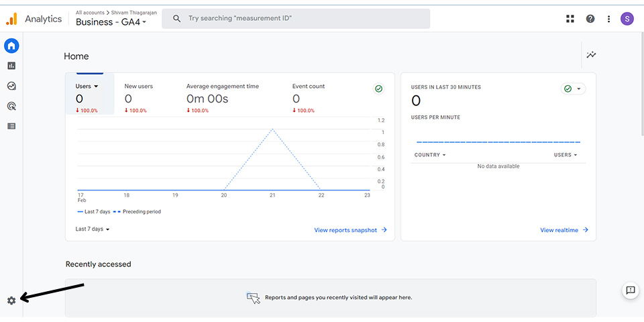Open the Admin gear icon

pos(11,301)
